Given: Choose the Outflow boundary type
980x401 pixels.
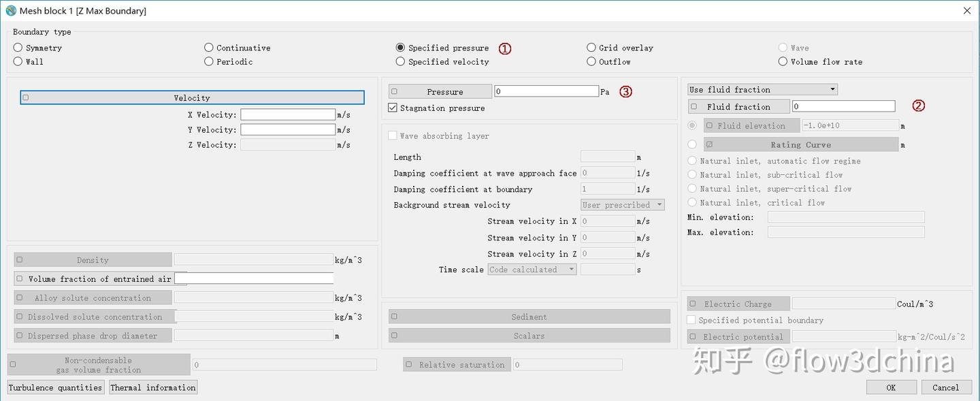Looking at the screenshot, I should (x=591, y=61).
